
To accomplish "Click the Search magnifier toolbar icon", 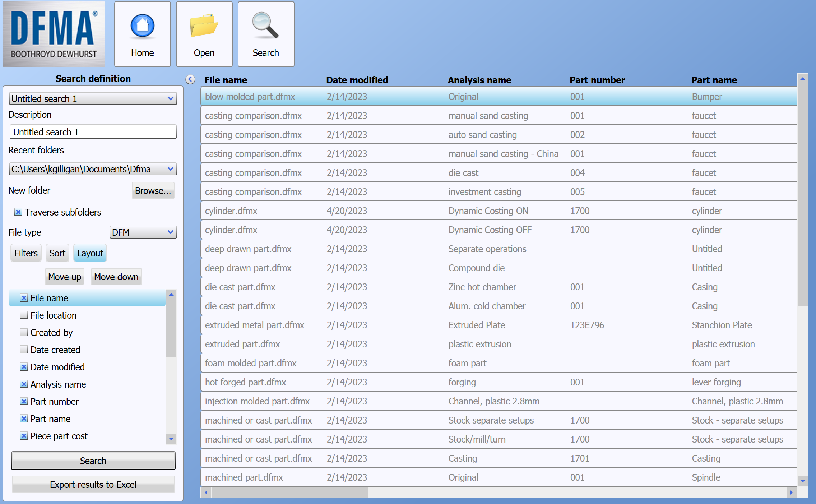I will click(266, 34).
